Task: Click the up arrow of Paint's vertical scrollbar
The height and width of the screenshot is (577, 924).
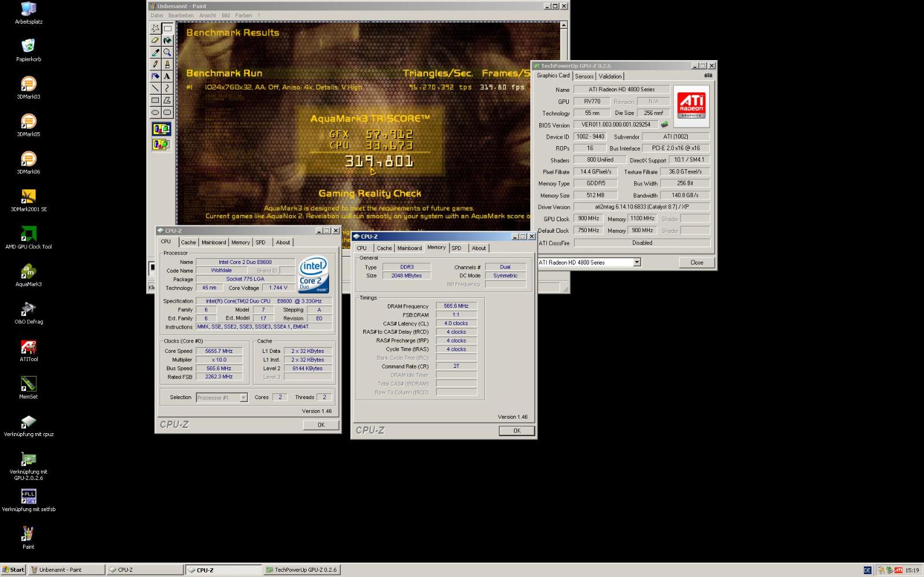Action: [564, 25]
